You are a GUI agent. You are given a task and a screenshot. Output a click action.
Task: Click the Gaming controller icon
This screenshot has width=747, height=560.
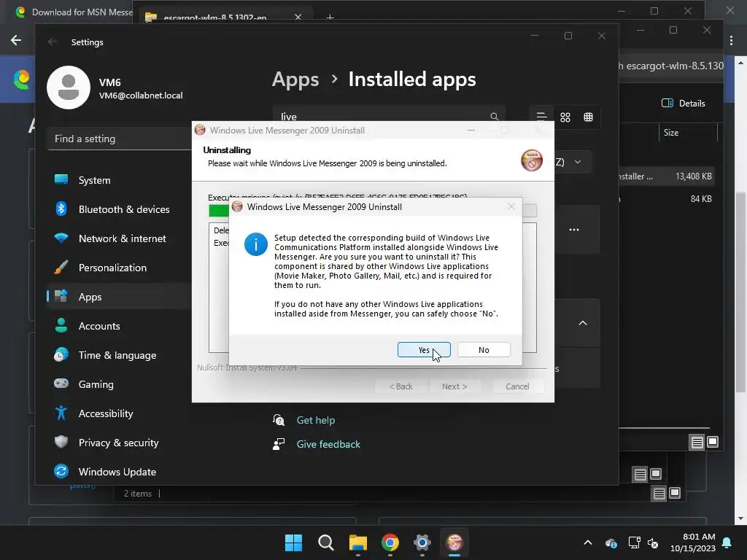[x=61, y=384]
